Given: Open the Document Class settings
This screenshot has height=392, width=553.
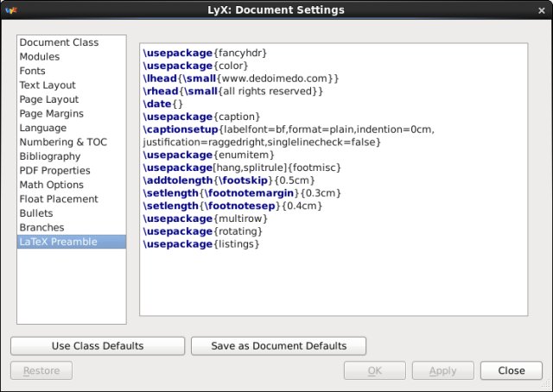Looking at the screenshot, I should [71, 42].
